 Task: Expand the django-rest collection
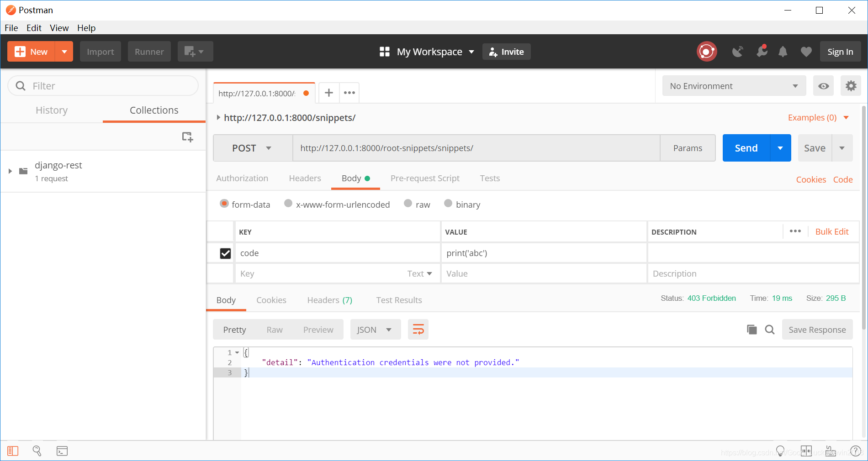pyautogui.click(x=10, y=171)
